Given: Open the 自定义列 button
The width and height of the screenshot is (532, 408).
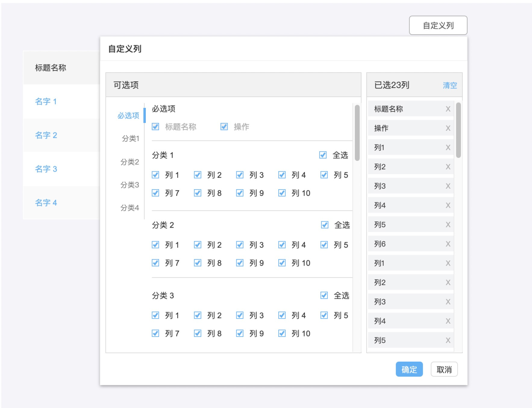Looking at the screenshot, I should (438, 26).
